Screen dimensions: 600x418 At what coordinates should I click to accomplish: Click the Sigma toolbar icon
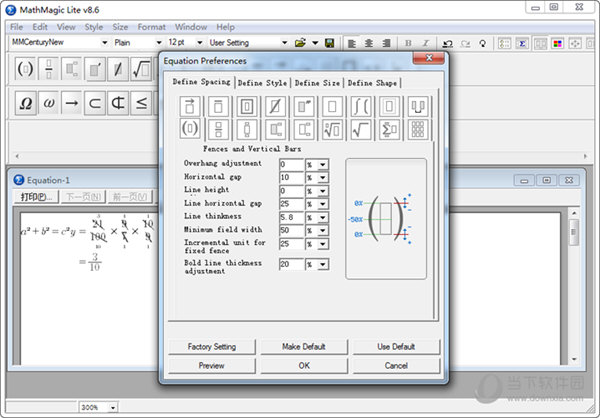[522, 43]
